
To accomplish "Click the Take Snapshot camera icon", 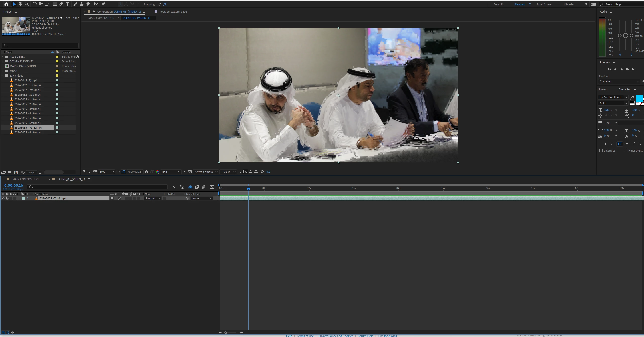I will [x=146, y=172].
